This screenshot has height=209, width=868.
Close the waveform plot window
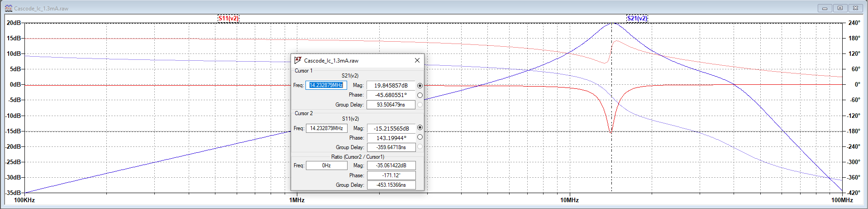click(x=855, y=8)
